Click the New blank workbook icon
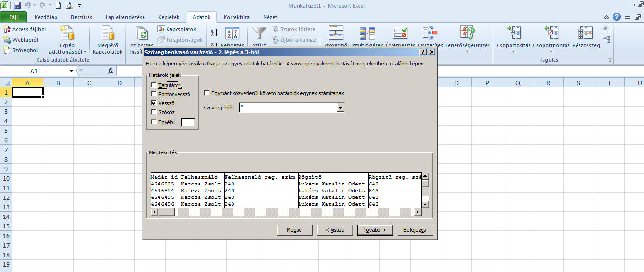This screenshot has height=272, width=644. click(x=58, y=5)
